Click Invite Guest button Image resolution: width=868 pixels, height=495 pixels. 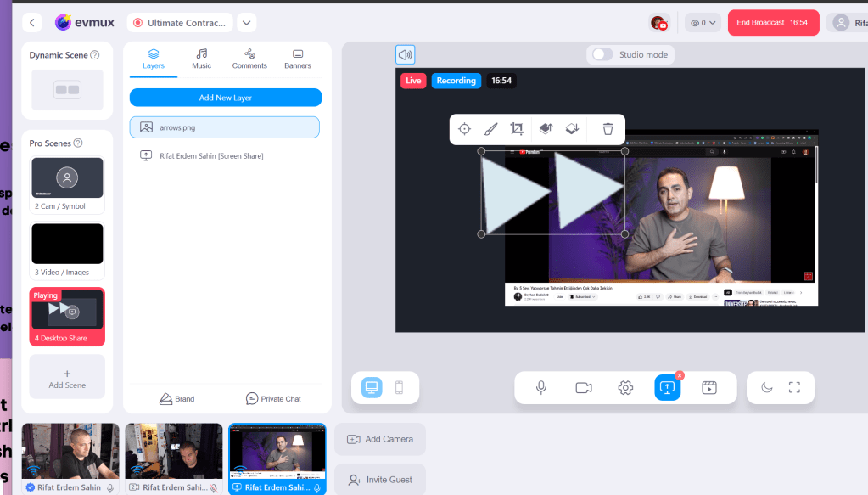(x=380, y=480)
